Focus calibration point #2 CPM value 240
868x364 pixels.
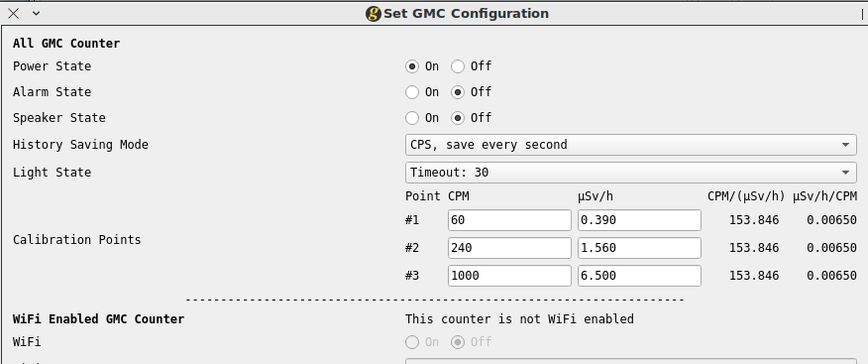pos(509,248)
